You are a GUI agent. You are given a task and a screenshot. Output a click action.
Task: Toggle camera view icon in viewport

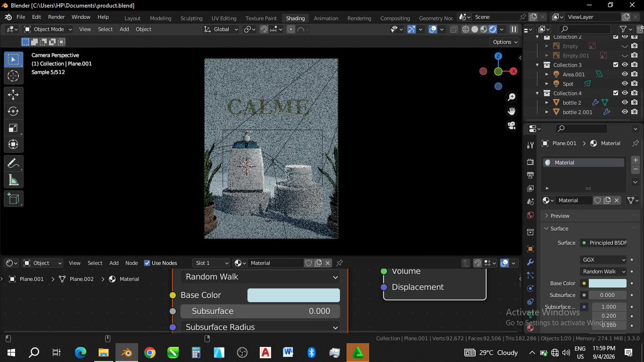(511, 125)
